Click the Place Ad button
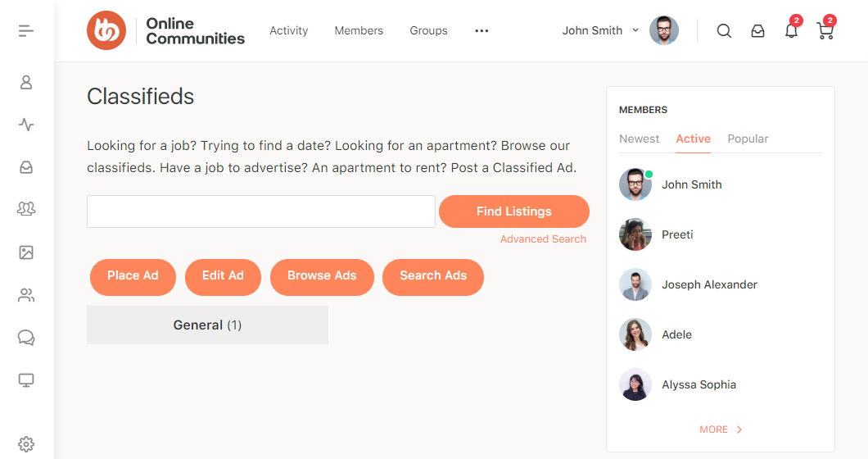 (x=133, y=276)
